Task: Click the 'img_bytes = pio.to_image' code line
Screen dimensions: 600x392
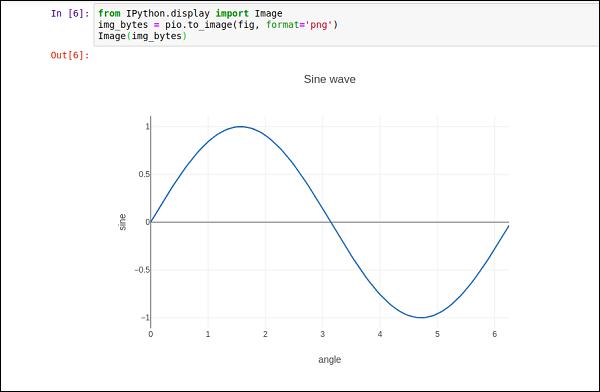Action: 218,25
